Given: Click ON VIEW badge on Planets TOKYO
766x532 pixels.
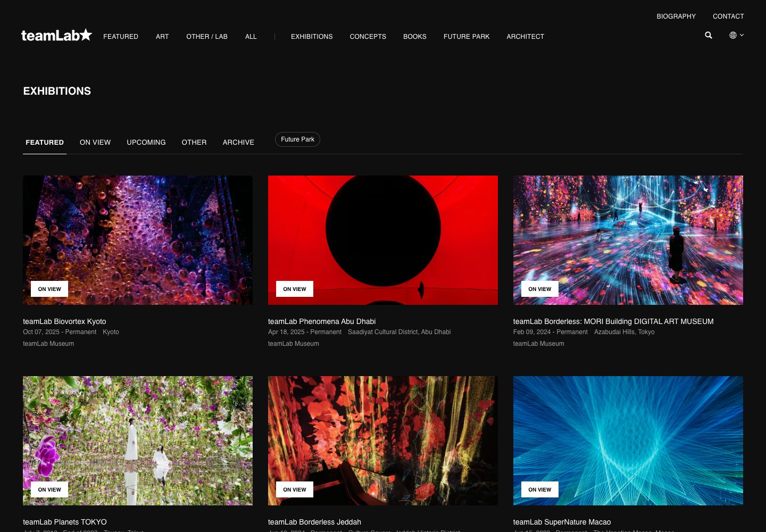Looking at the screenshot, I should [x=49, y=489].
